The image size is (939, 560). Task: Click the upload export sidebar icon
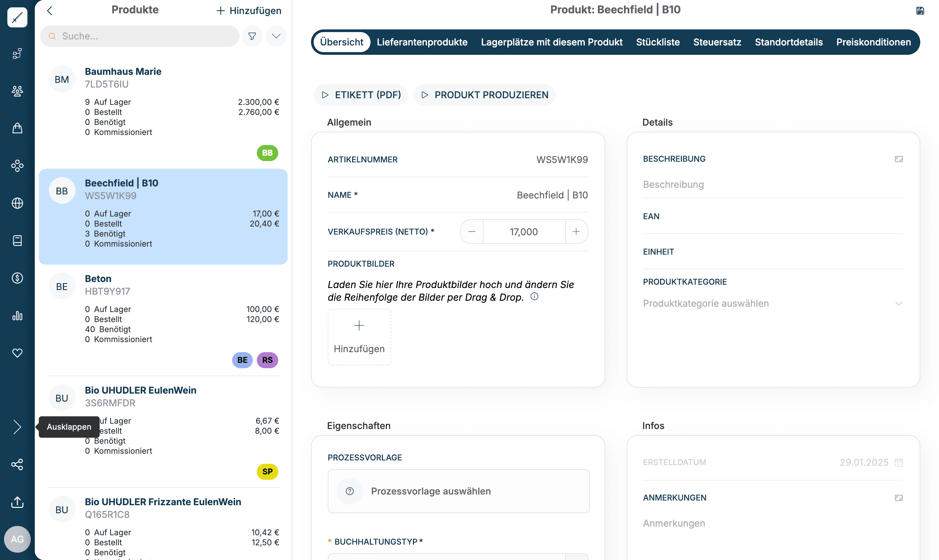(x=17, y=502)
